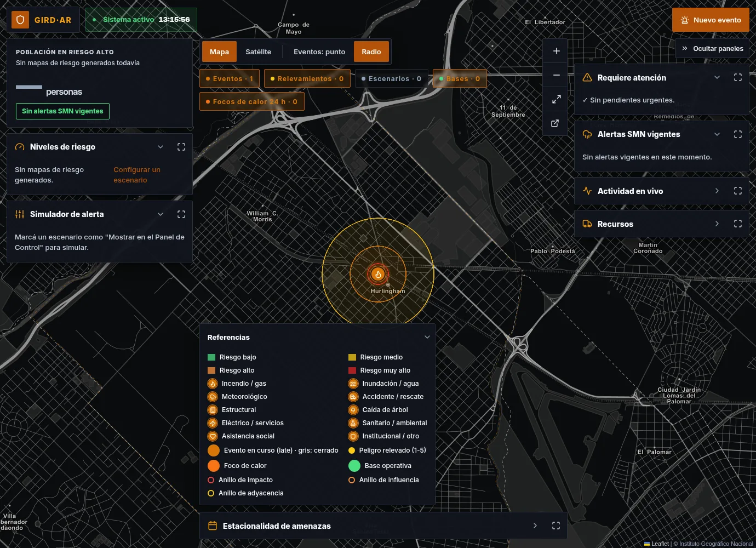
Task: Collapse the Referencias legend chevron
Action: [x=427, y=337]
